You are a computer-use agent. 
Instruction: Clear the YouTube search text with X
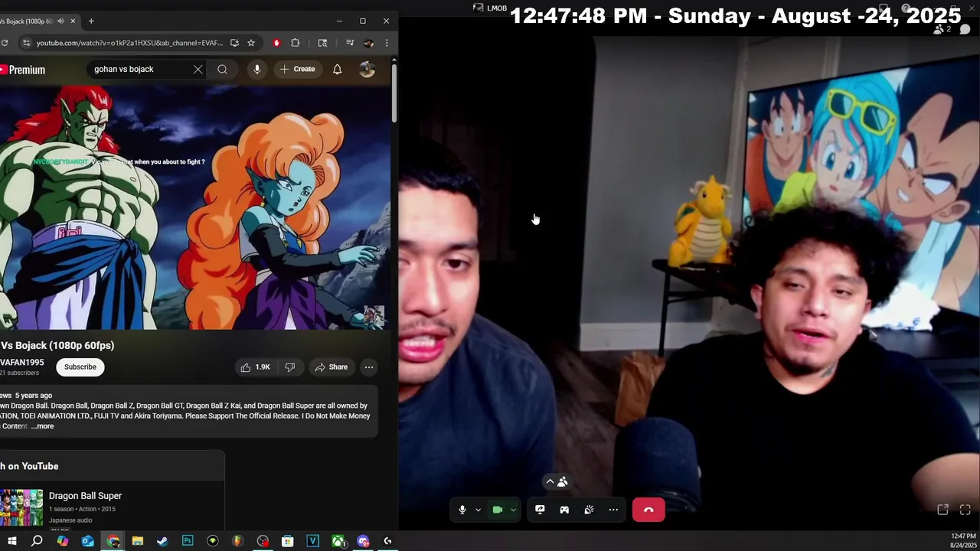(198, 69)
